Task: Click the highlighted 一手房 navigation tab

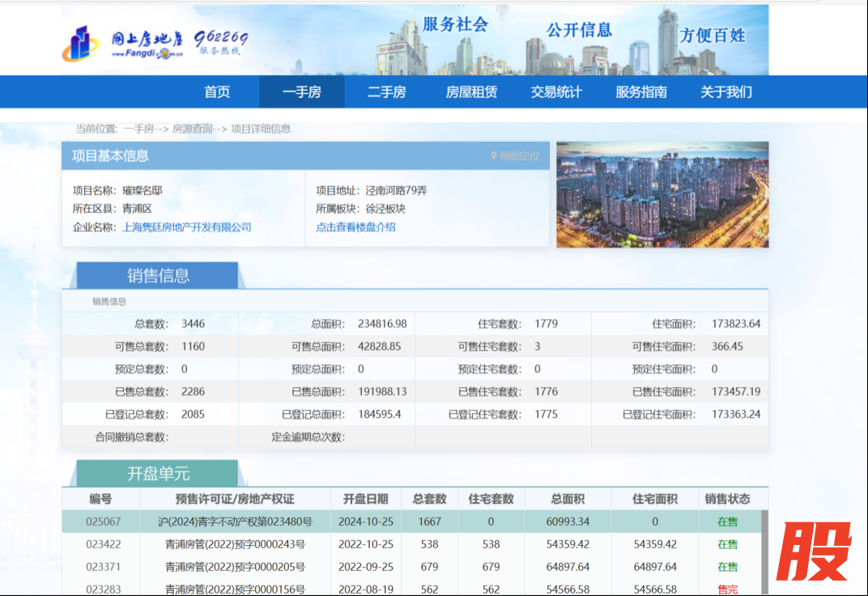Action: (301, 92)
